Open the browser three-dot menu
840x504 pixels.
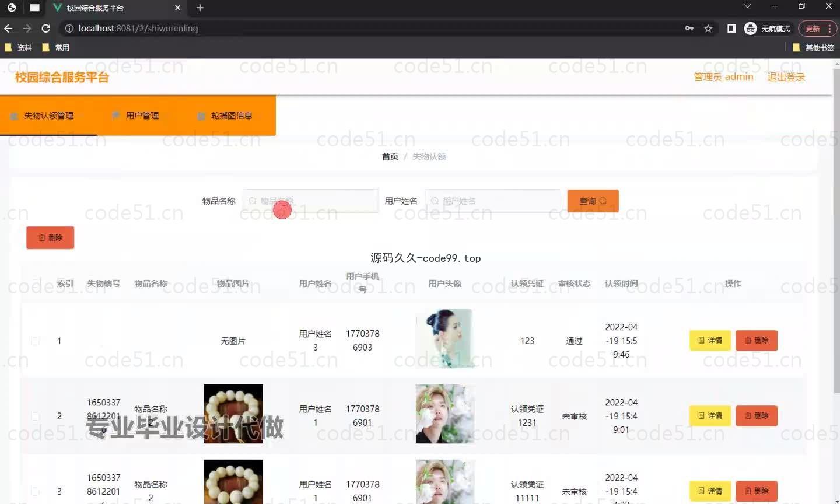pyautogui.click(x=829, y=28)
